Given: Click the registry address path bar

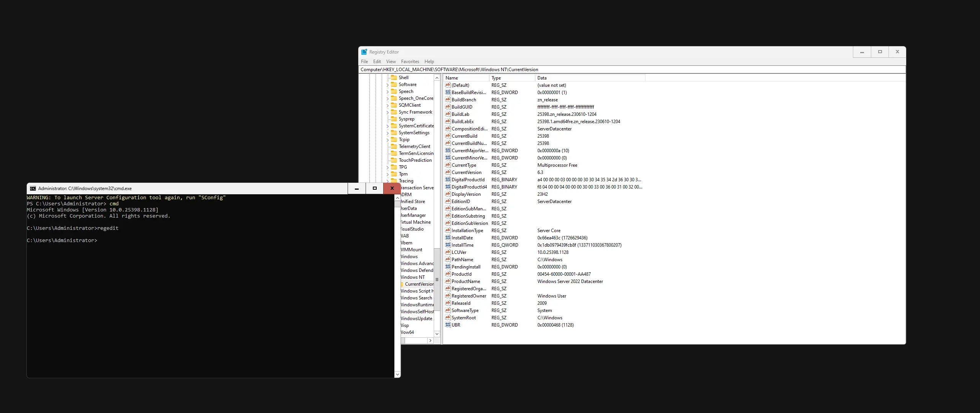Looking at the screenshot, I should [x=632, y=70].
